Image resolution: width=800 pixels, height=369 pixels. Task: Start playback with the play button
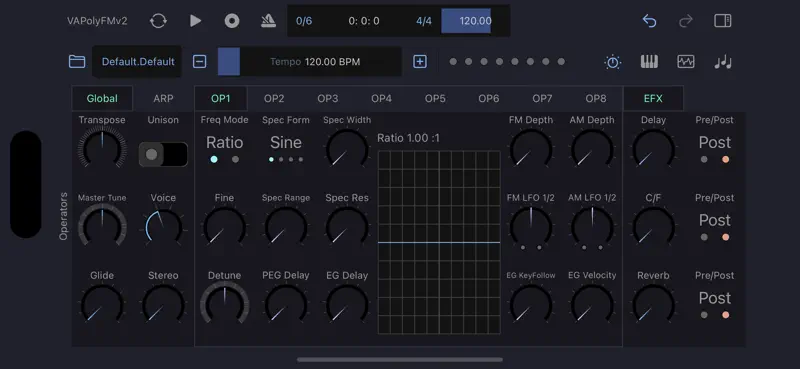tap(195, 21)
